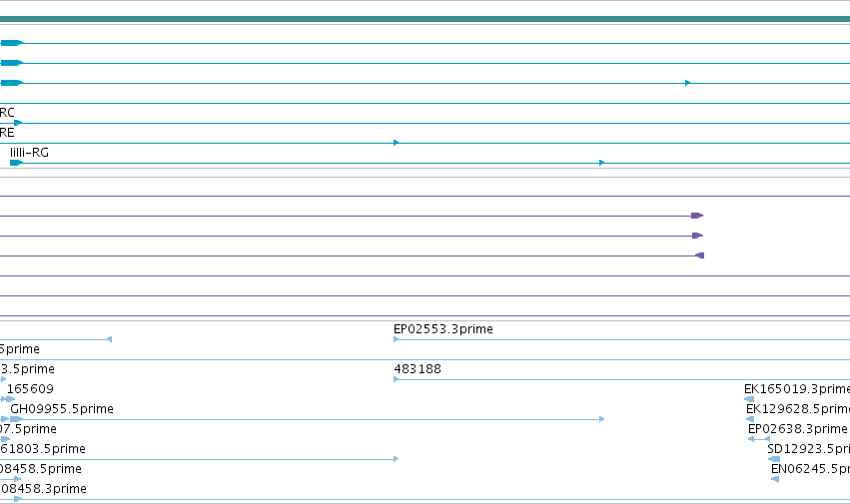
Task: Select the glyph under EN06245.5prime label
Action: (775, 479)
